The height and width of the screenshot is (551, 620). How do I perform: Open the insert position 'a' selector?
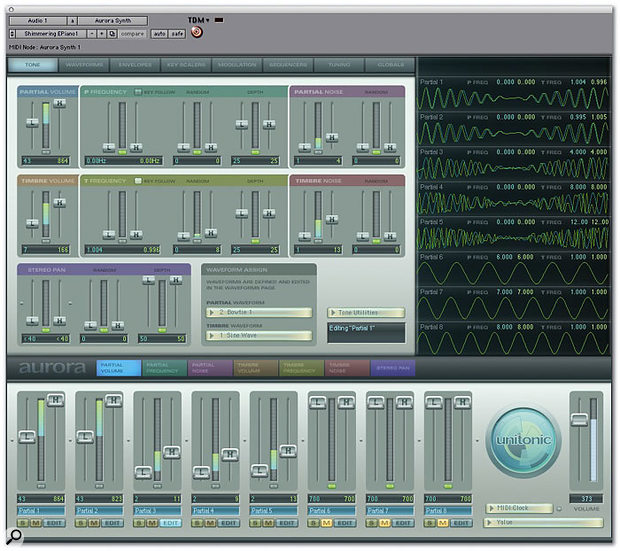point(72,21)
